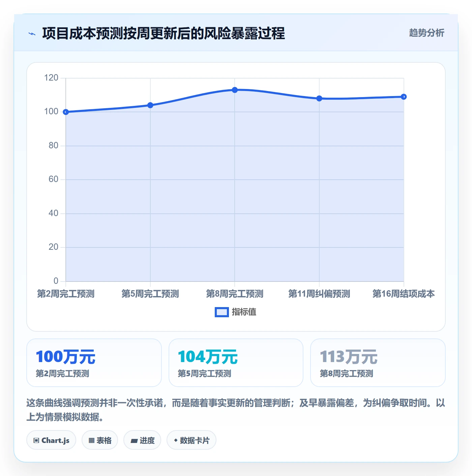Click the x-axis label 第16周结项成本
472x476 pixels.
[404, 294]
